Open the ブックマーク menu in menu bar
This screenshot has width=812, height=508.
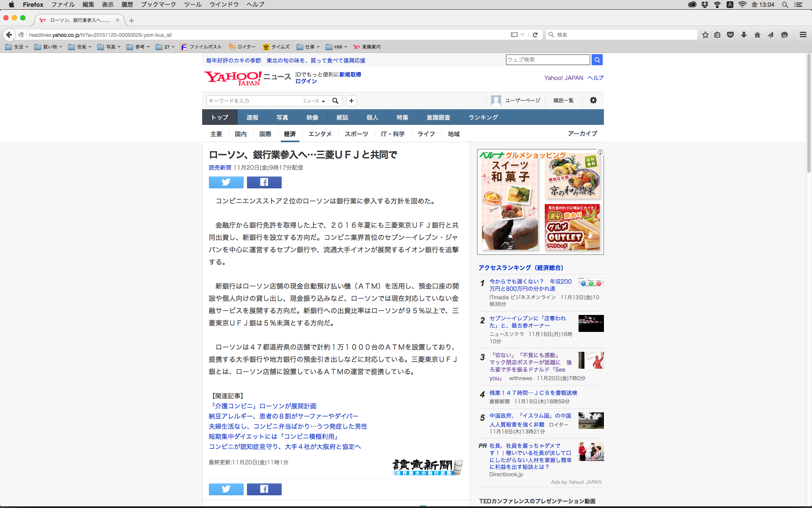click(x=158, y=5)
